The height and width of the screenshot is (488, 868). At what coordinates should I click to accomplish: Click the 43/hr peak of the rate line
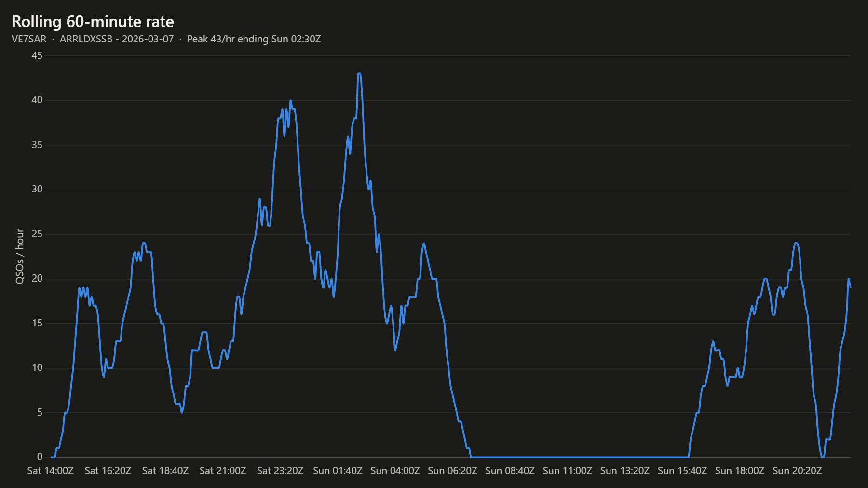pyautogui.click(x=359, y=74)
